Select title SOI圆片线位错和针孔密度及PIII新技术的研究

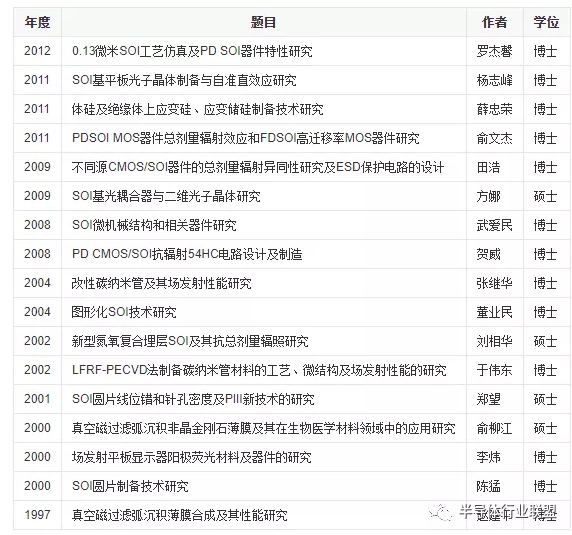pos(193,399)
